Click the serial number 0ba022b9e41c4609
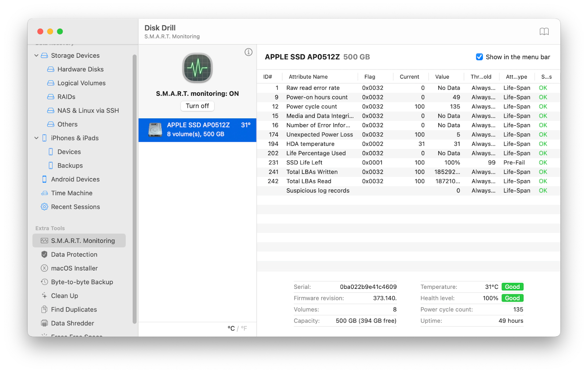Viewport: 588px width, 373px height. [368, 287]
